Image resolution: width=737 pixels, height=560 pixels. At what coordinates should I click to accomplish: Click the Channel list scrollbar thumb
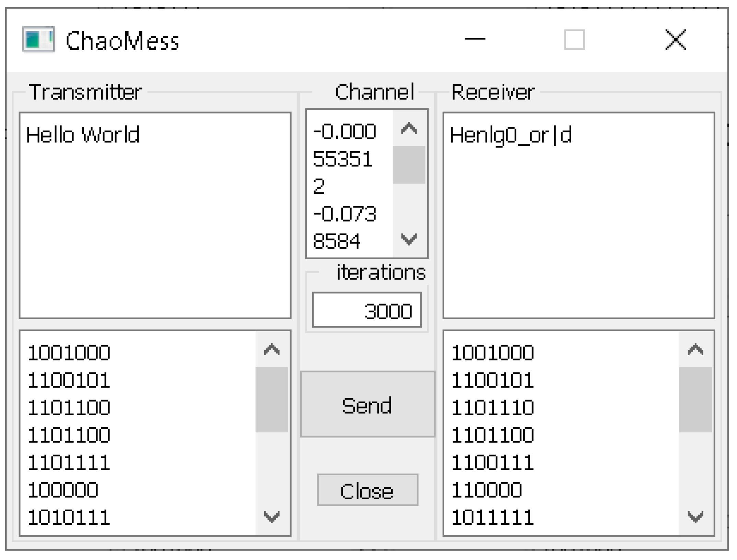click(409, 165)
